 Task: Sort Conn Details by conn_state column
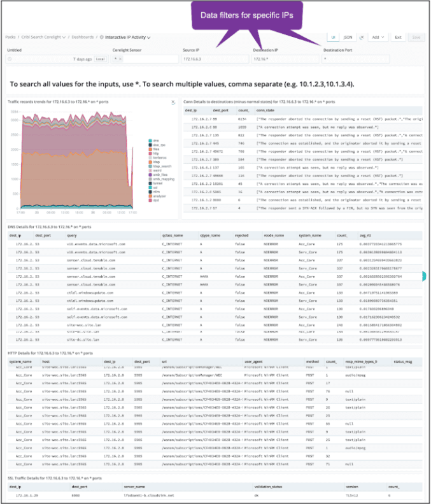pyautogui.click(x=265, y=110)
